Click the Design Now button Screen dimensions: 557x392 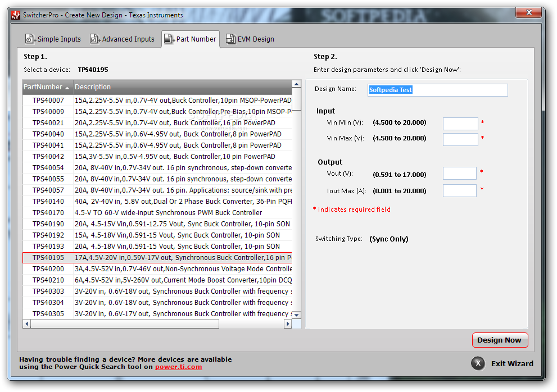click(x=500, y=340)
